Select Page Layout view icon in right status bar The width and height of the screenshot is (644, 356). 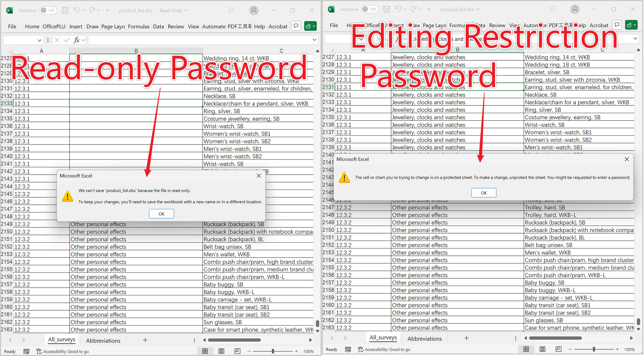click(542, 349)
